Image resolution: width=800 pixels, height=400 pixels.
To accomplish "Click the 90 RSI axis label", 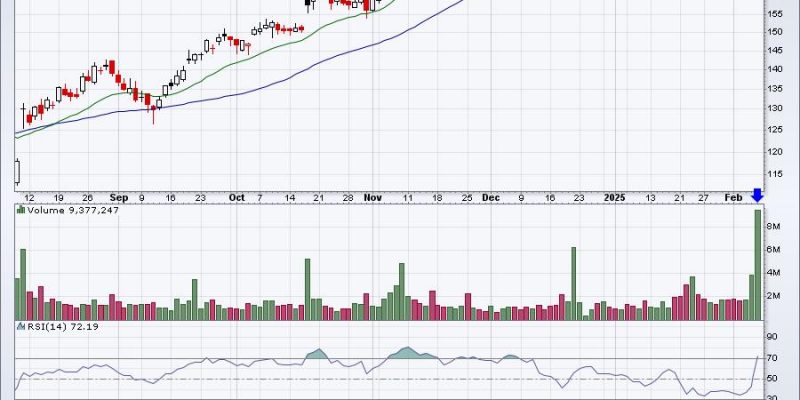I will tap(772, 337).
